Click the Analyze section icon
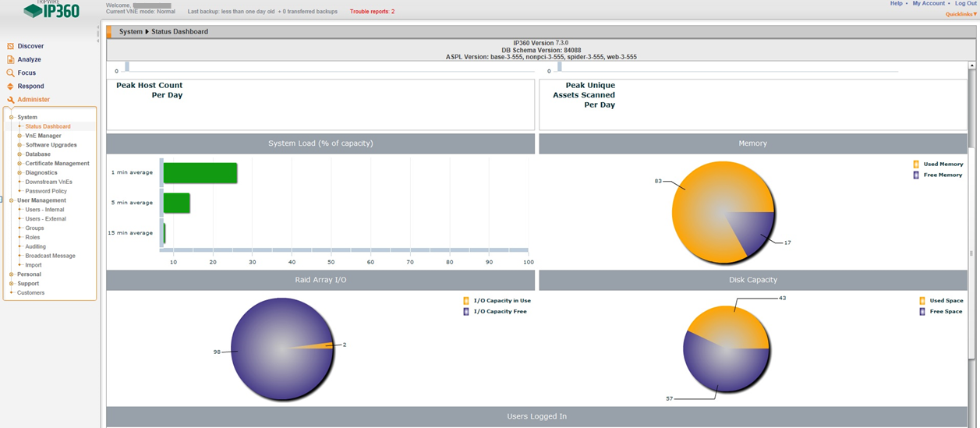Image resolution: width=980 pixels, height=428 pixels. [10, 59]
